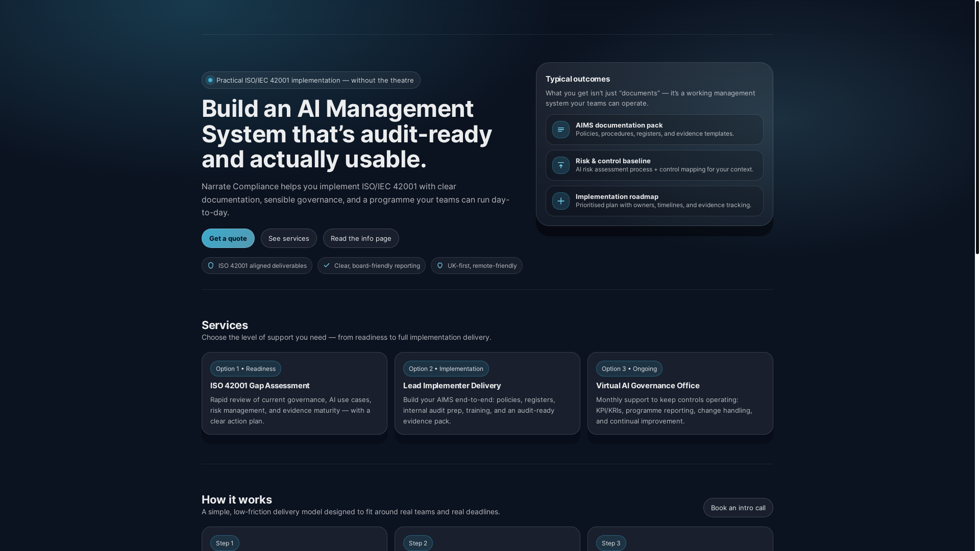The image size is (980, 551).
Task: Click the Step 1 tag
Action: (x=225, y=543)
